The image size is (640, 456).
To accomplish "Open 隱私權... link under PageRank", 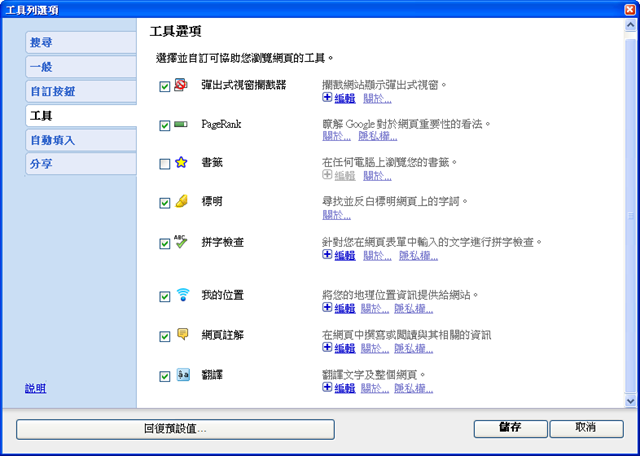I will coord(378,137).
